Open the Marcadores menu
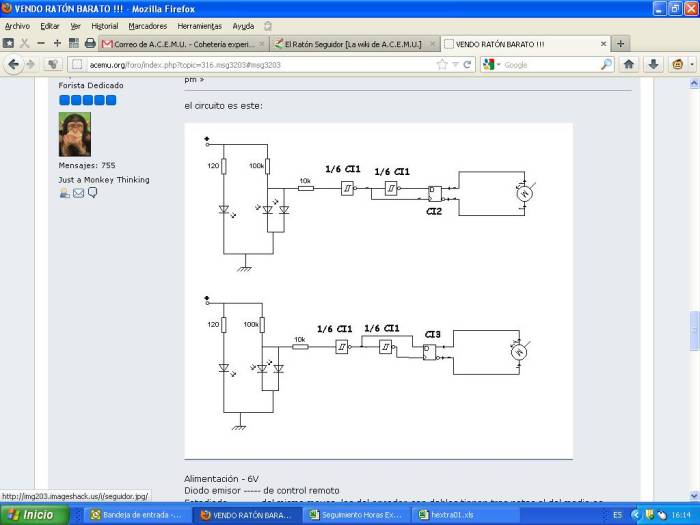Viewport: 700px width, 525px height. click(147, 26)
